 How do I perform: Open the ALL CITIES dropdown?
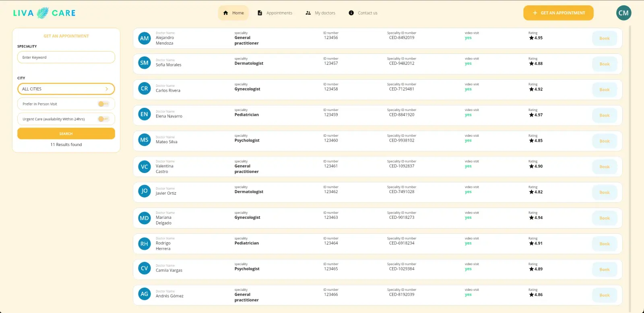(x=66, y=89)
